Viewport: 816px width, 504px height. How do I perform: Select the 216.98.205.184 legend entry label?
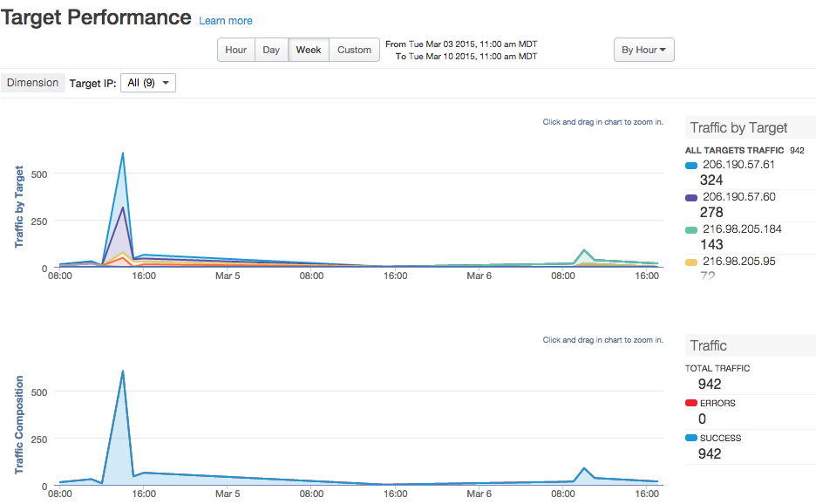coord(742,229)
